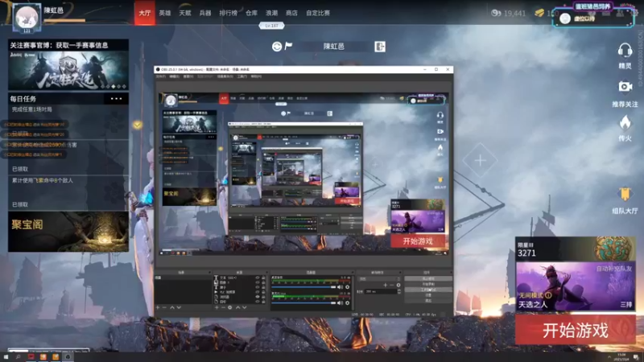Click the plus teammate slot on the right
Image resolution: width=644 pixels, height=362 pixels.
click(x=480, y=160)
